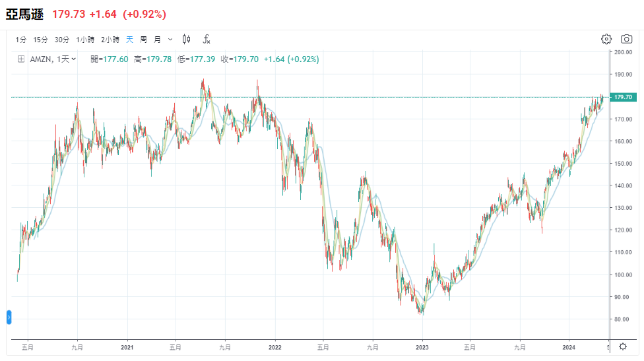Click the 收=179.70 close value
The width and height of the screenshot is (644, 361).
pos(240,59)
